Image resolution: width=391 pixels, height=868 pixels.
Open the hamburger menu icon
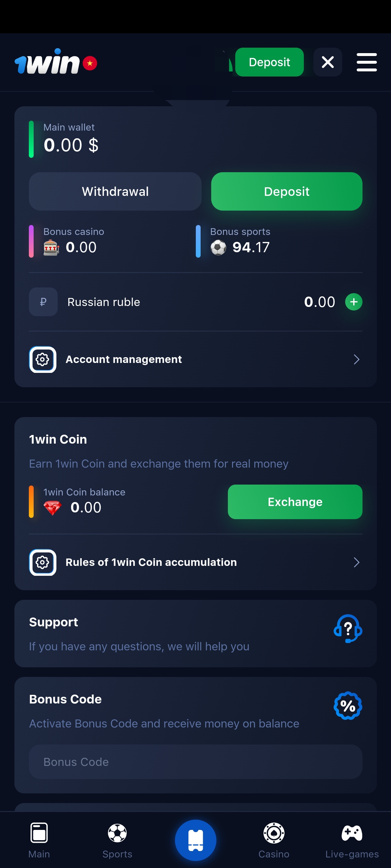coord(366,62)
